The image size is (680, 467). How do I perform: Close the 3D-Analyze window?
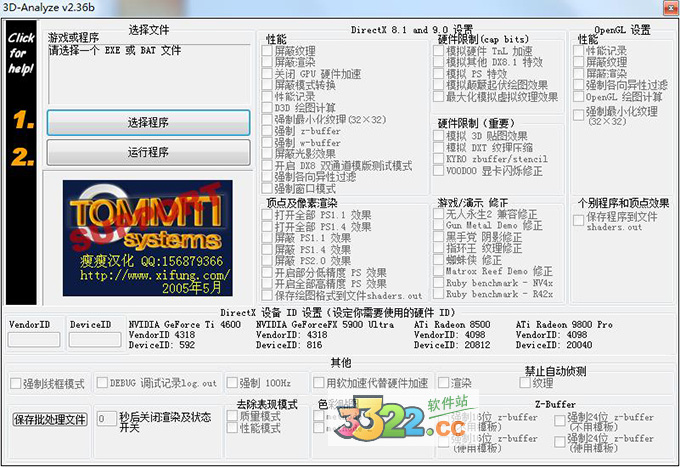[671, 7]
